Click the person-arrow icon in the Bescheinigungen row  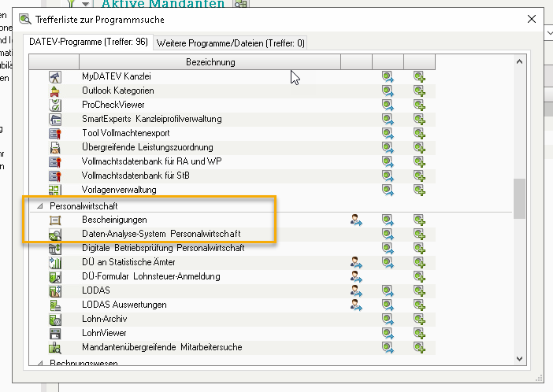tap(356, 220)
